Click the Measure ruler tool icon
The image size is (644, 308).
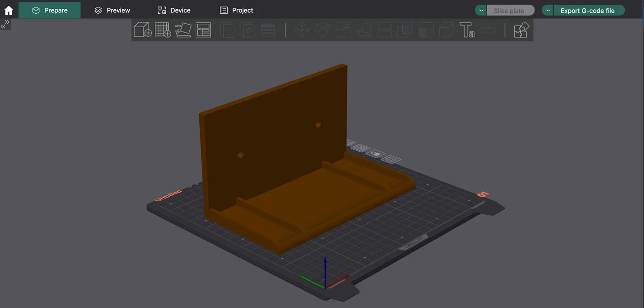pos(488,30)
